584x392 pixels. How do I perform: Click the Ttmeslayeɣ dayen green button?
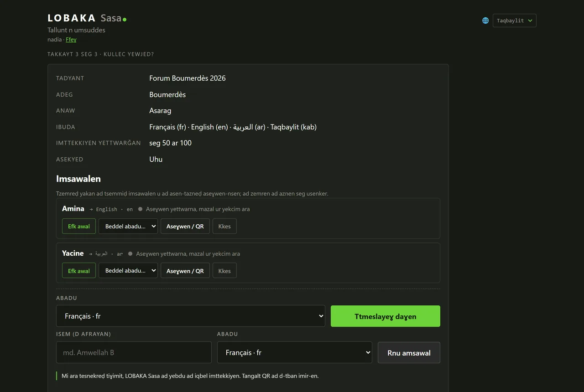click(386, 316)
